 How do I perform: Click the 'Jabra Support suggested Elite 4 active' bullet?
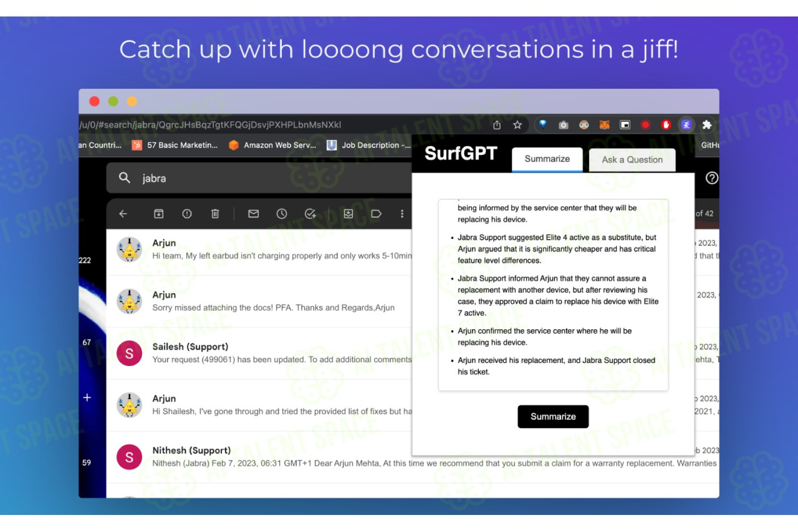click(x=556, y=249)
